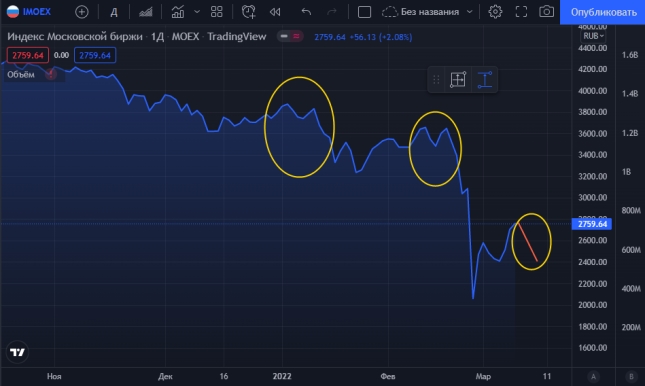The width and height of the screenshot is (645, 386).
Task: Create an alert with clock icon
Action: [248, 12]
